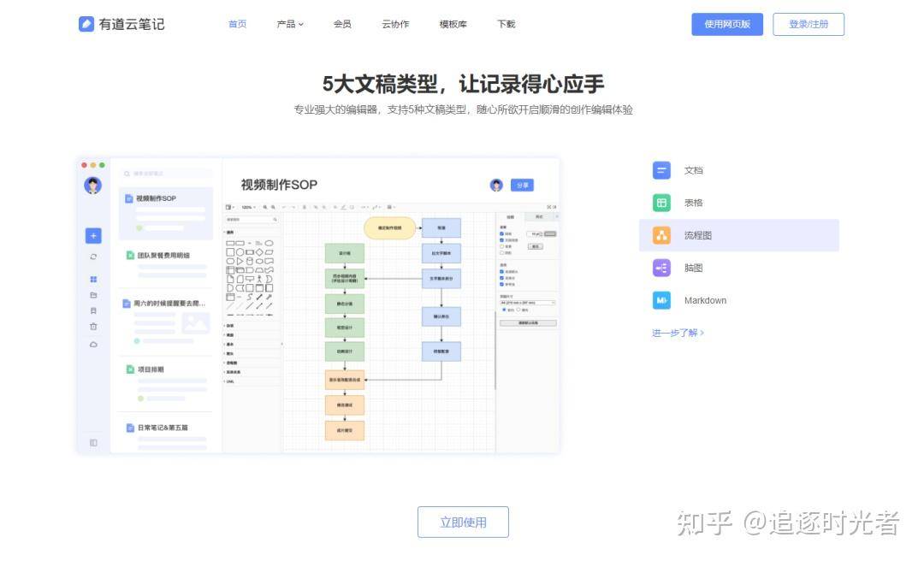The image size is (924, 561).
Task: Open the folder icon in the sidebar
Action: point(93,295)
